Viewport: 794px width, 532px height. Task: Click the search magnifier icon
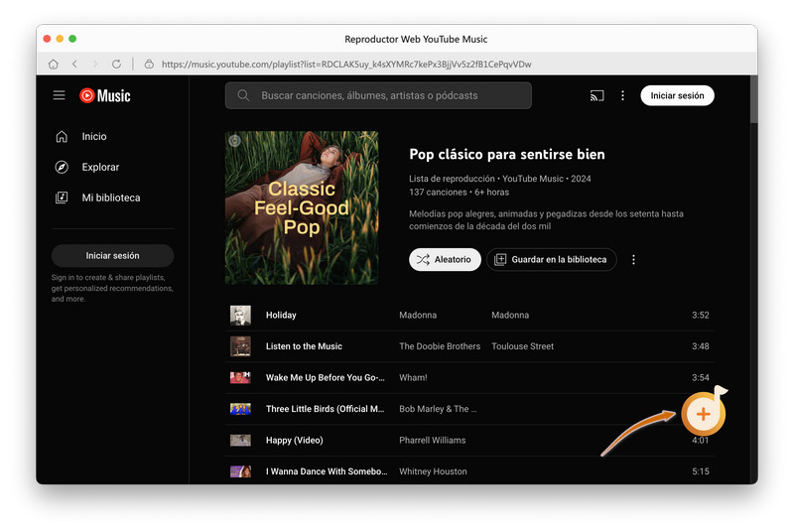pos(243,95)
